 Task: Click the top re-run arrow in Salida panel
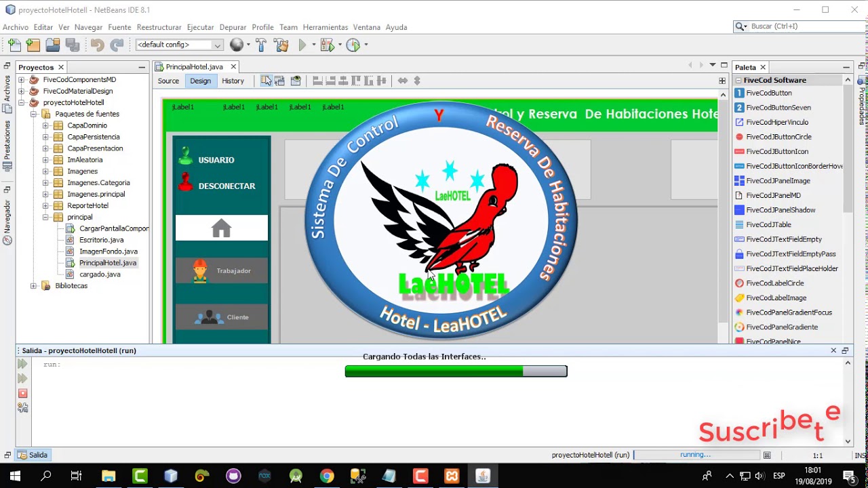click(23, 364)
